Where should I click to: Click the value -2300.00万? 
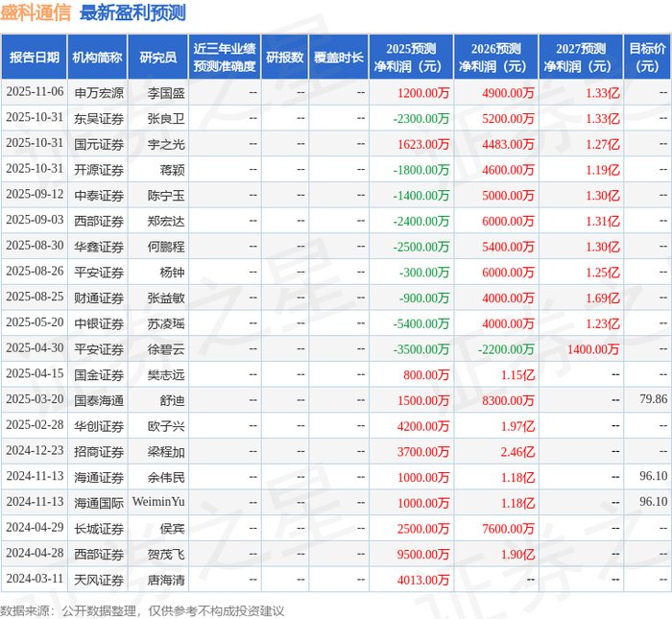click(421, 119)
